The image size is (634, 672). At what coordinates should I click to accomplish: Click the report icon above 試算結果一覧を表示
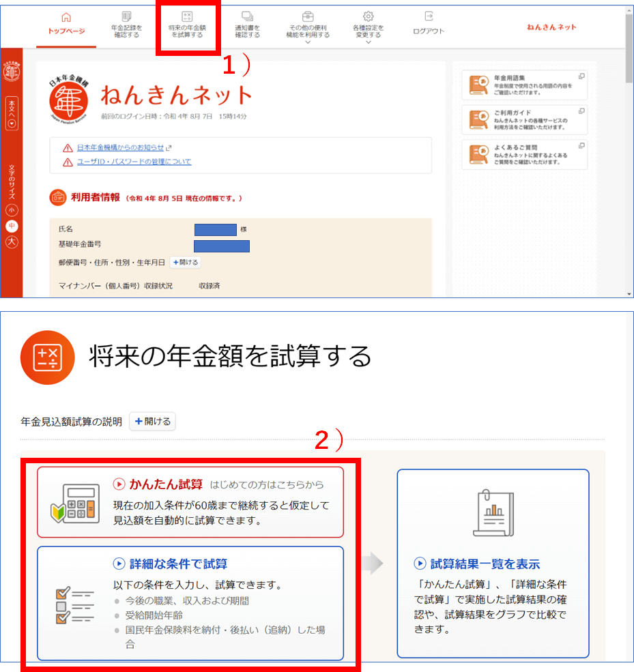[493, 512]
